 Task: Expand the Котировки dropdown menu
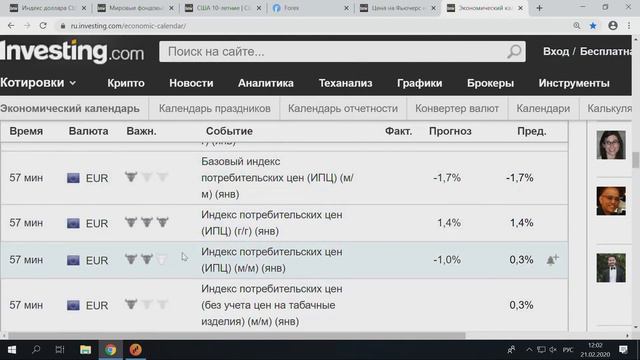pos(38,83)
